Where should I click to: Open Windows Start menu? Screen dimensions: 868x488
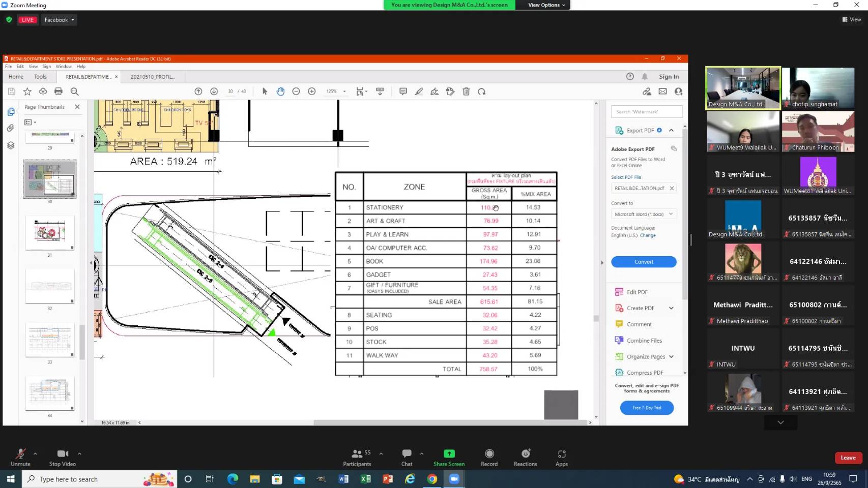click(11, 479)
